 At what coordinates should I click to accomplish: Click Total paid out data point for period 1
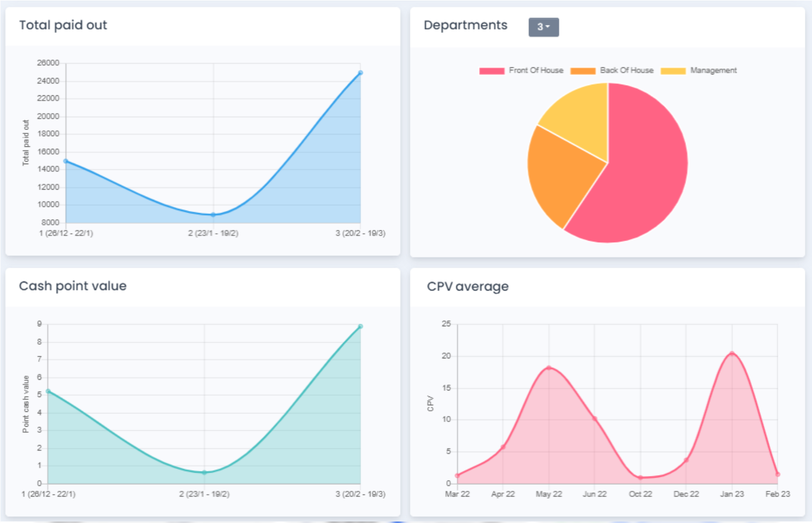coord(66,161)
